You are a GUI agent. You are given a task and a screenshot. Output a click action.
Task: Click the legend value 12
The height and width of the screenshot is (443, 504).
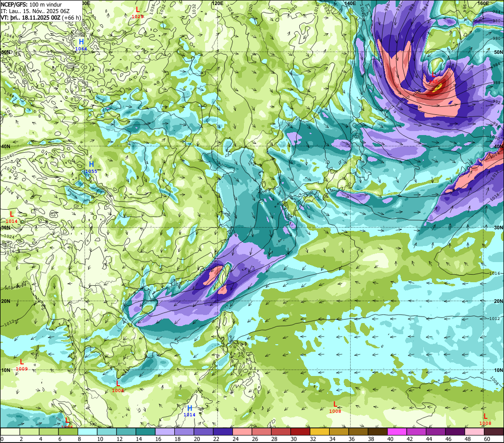pyautogui.click(x=119, y=439)
